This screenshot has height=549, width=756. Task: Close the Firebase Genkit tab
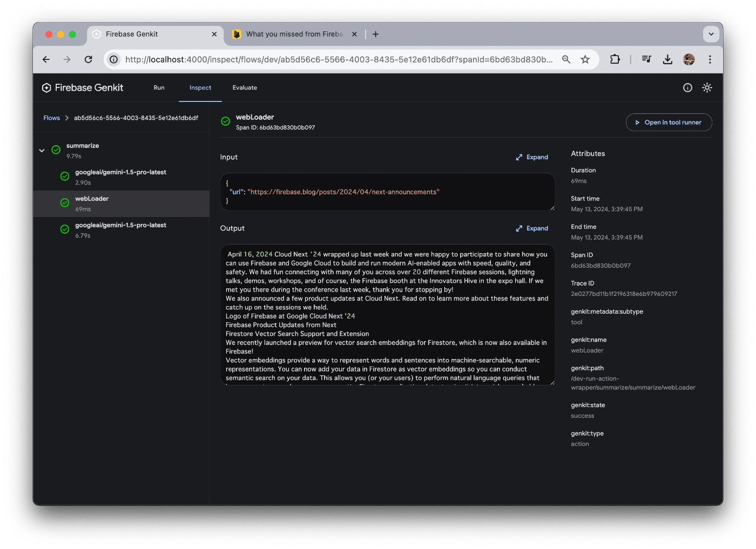[214, 34]
